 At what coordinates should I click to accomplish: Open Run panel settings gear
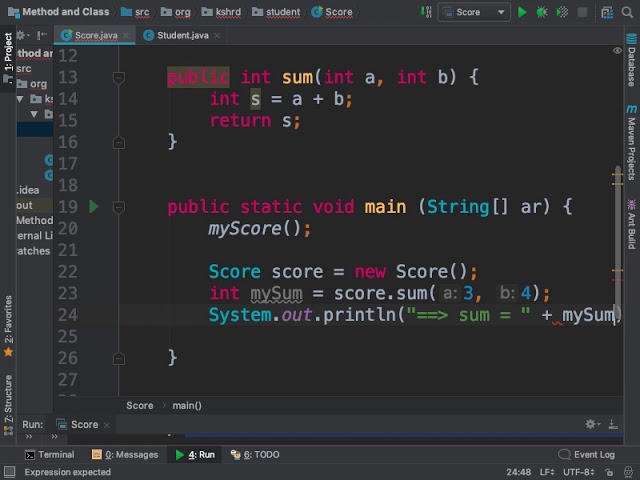tap(591, 424)
